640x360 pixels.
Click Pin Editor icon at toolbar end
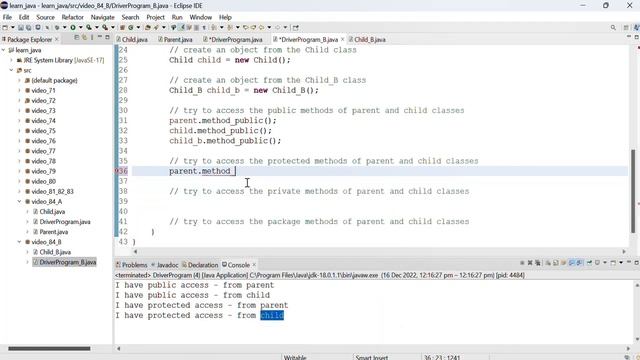point(296,27)
